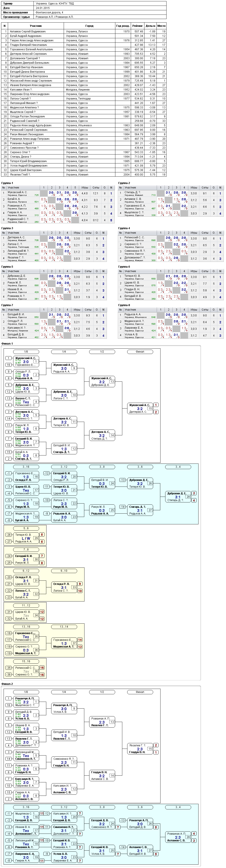The height and width of the screenshot is (868, 226).
Task: Click the 'Группа-8' heading
Action: pos(124,305)
